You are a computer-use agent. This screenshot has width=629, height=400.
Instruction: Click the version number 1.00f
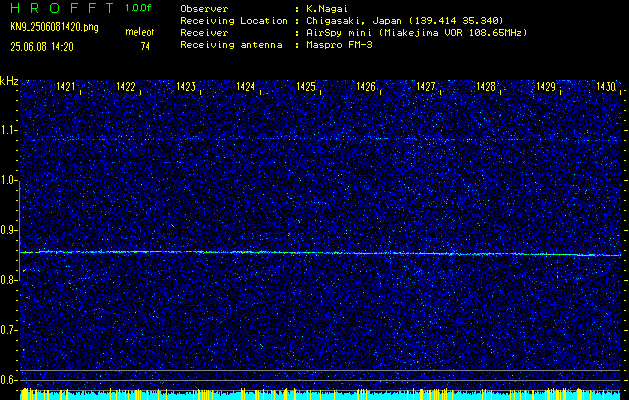[138, 8]
